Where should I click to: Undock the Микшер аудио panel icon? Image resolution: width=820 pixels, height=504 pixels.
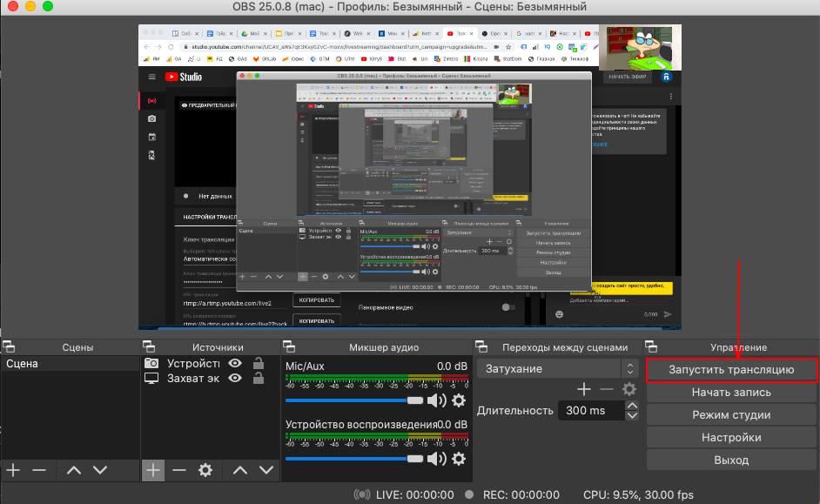point(289,346)
